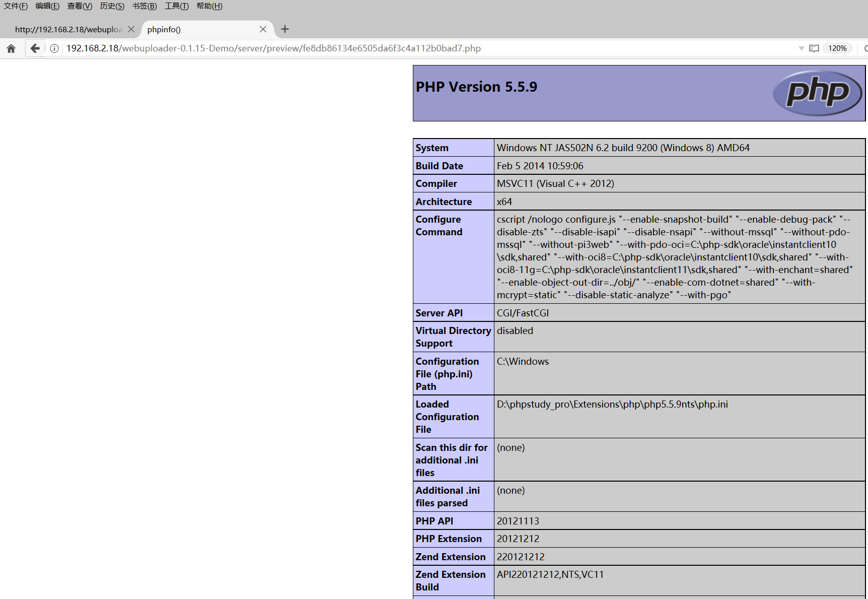Select Loaded Configuration File label
Viewport: 868px width, 599px height.
[454, 417]
